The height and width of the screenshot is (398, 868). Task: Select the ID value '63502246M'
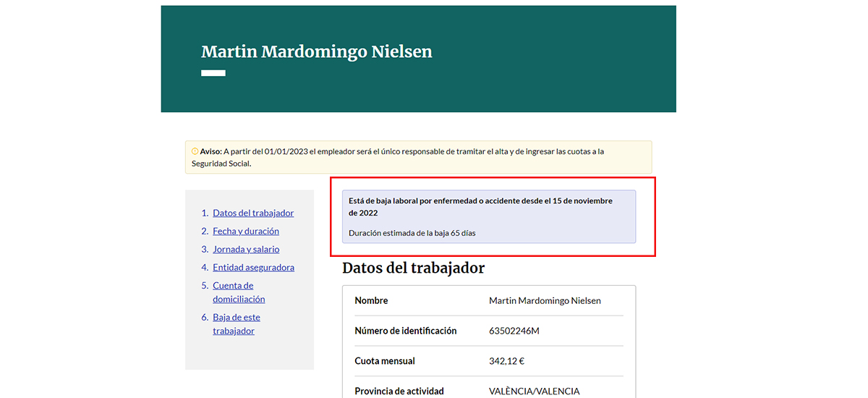[514, 331]
